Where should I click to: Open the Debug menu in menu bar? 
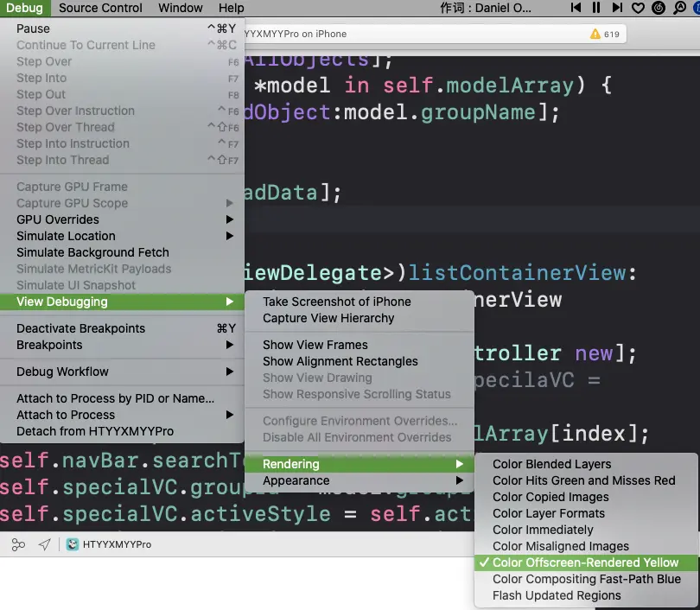point(25,8)
